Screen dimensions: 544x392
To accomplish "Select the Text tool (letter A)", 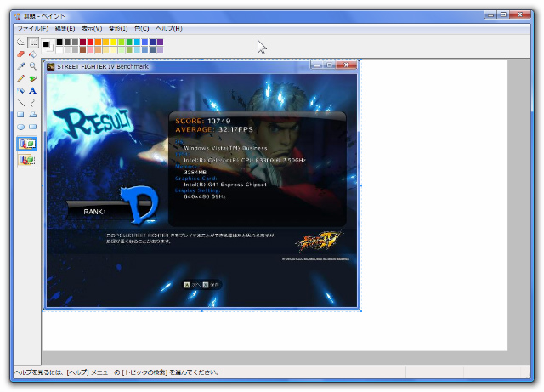I will [x=33, y=91].
